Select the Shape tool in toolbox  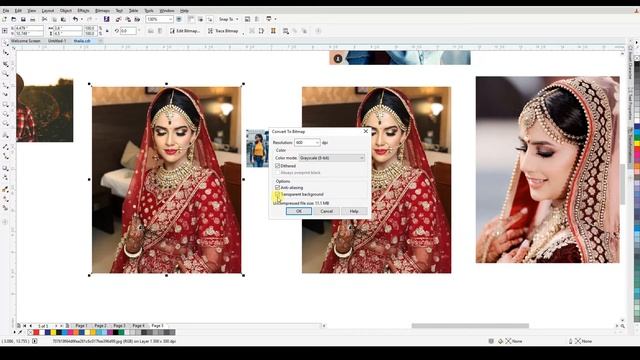point(6,53)
